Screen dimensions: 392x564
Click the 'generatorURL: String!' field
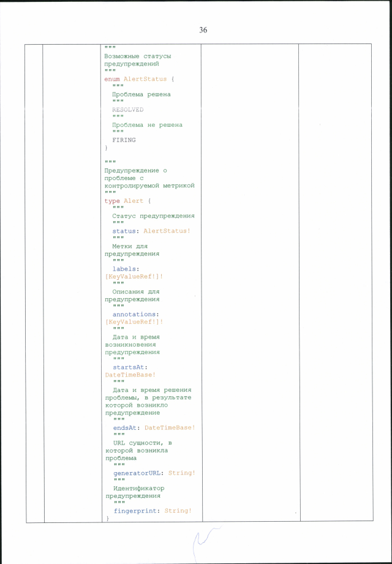point(154,473)
